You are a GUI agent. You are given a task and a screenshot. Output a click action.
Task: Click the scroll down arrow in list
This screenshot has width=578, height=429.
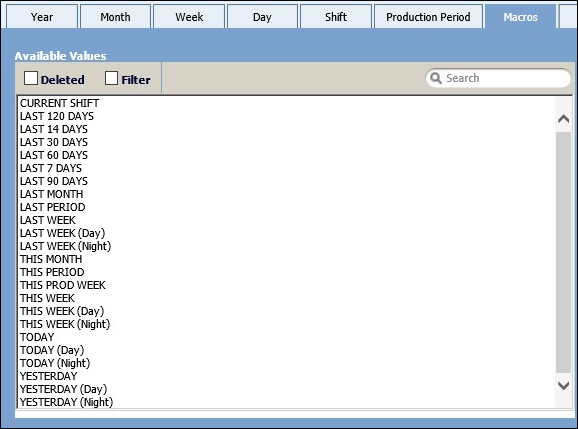pos(563,386)
